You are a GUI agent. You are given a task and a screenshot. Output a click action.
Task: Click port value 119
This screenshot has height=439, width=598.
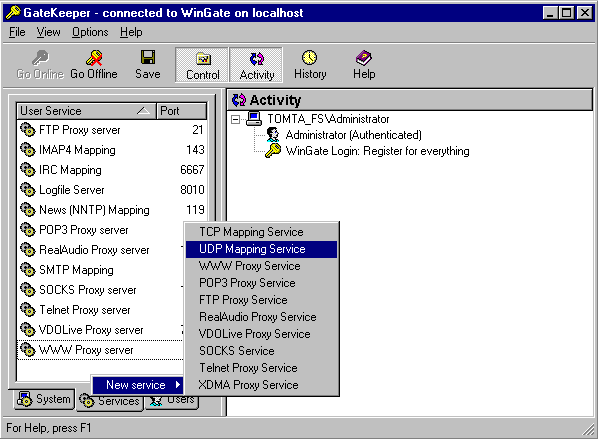click(x=195, y=210)
